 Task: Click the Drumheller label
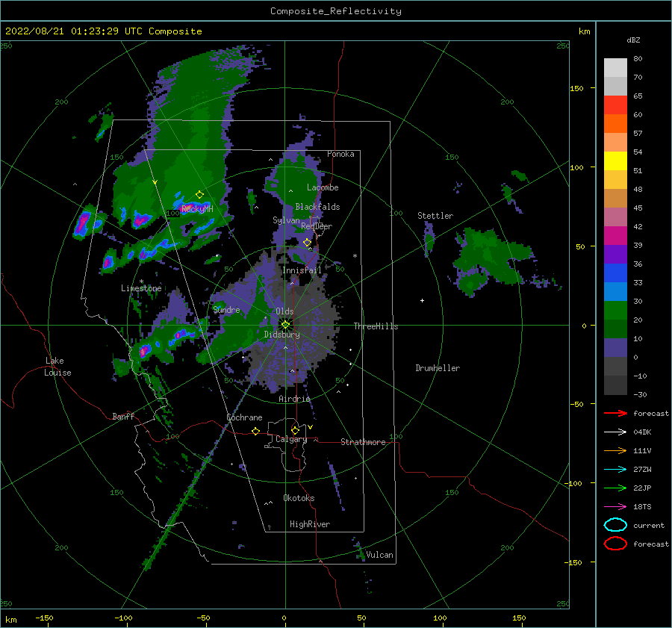point(438,368)
